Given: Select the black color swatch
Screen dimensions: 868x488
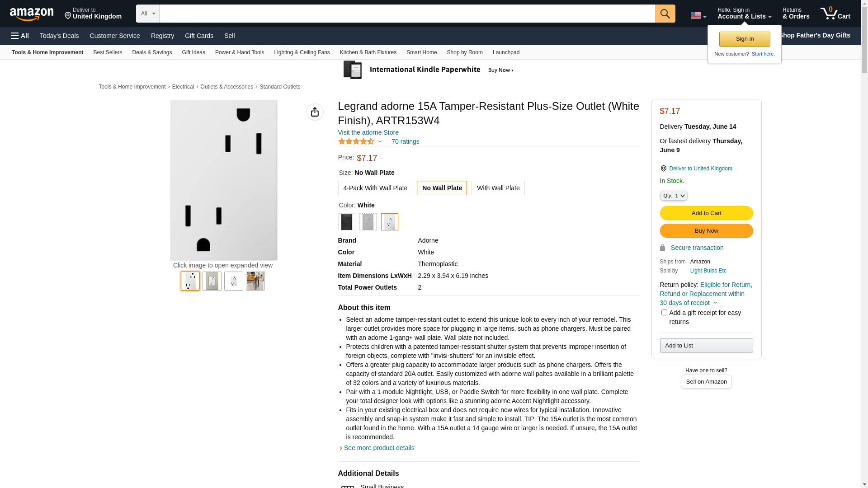Looking at the screenshot, I should [x=346, y=222].
